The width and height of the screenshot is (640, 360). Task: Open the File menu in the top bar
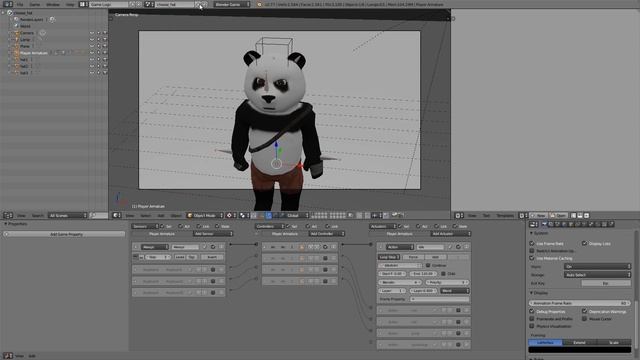(x=20, y=4)
